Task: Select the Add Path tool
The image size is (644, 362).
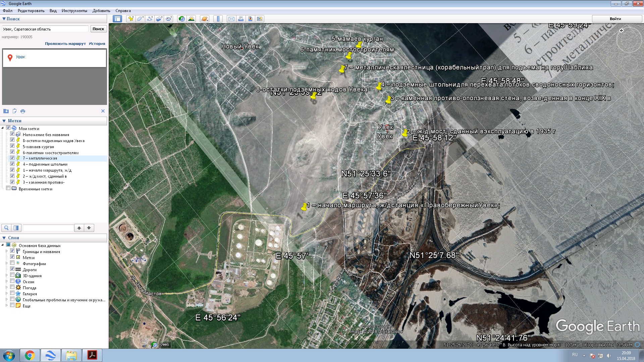Action: click(x=150, y=19)
